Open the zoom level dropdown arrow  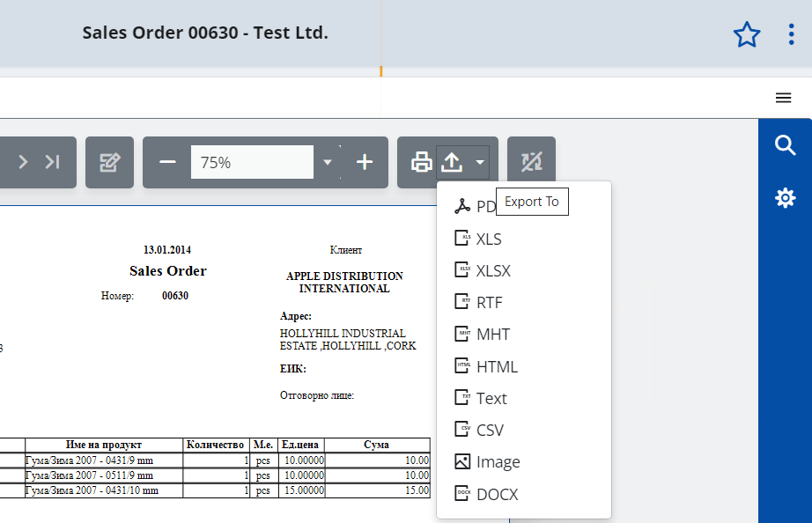pos(328,163)
